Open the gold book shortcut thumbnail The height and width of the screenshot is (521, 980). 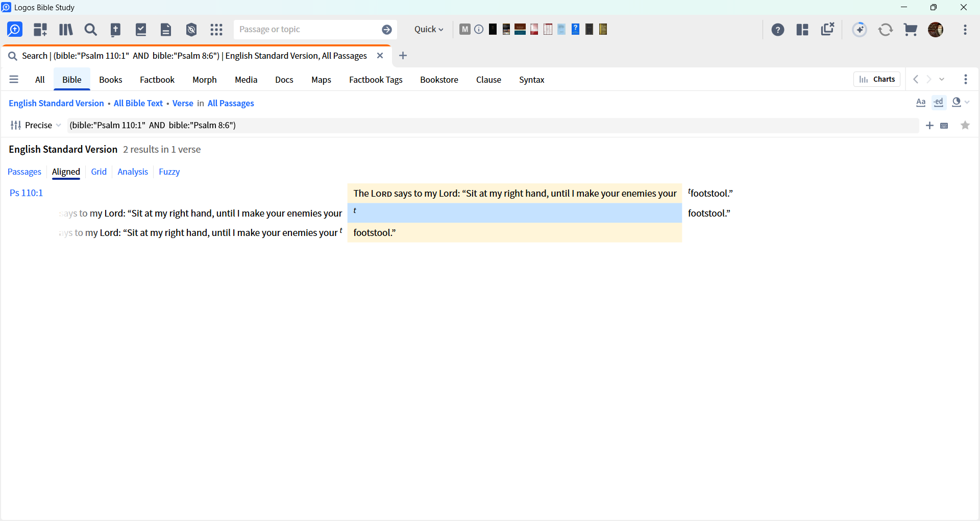point(603,29)
